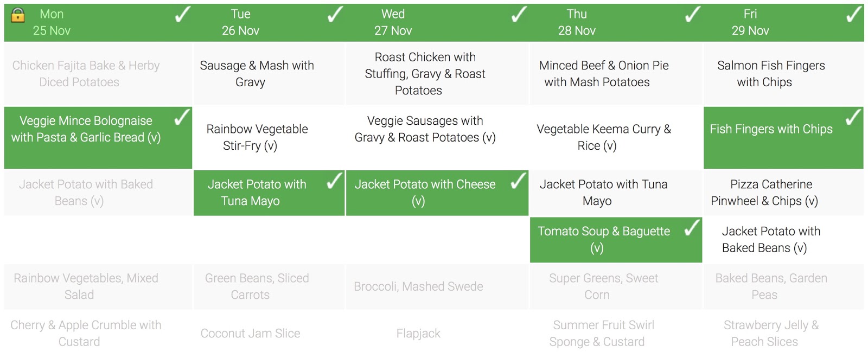Open the Thu 28 Nov day header

coord(576,22)
